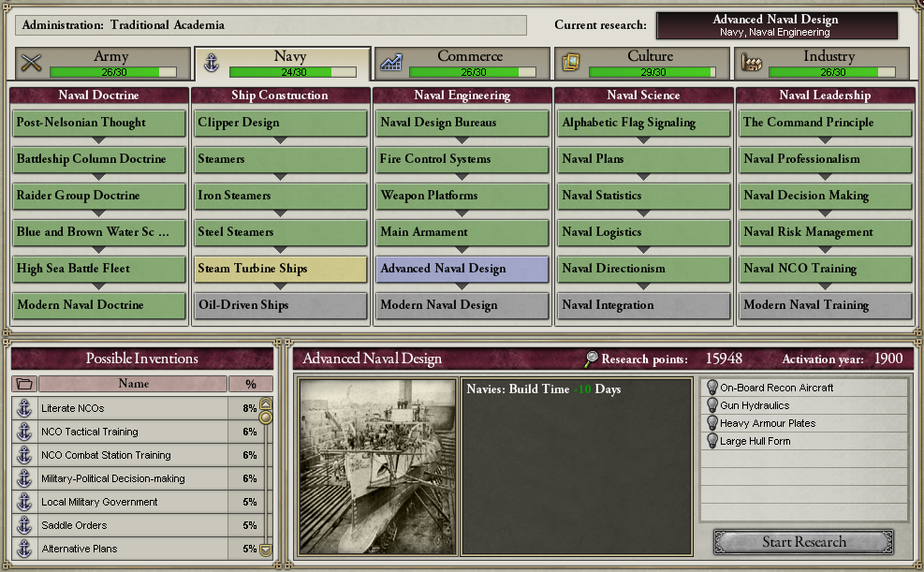The width and height of the screenshot is (924, 572).
Task: Click Army progress bar showing 26/30
Action: pos(113,72)
